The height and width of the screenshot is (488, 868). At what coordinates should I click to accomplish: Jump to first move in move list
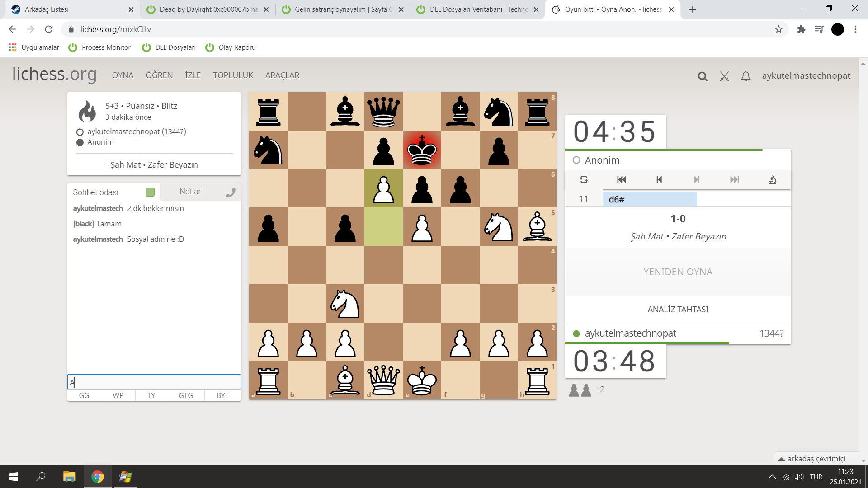[x=622, y=180]
